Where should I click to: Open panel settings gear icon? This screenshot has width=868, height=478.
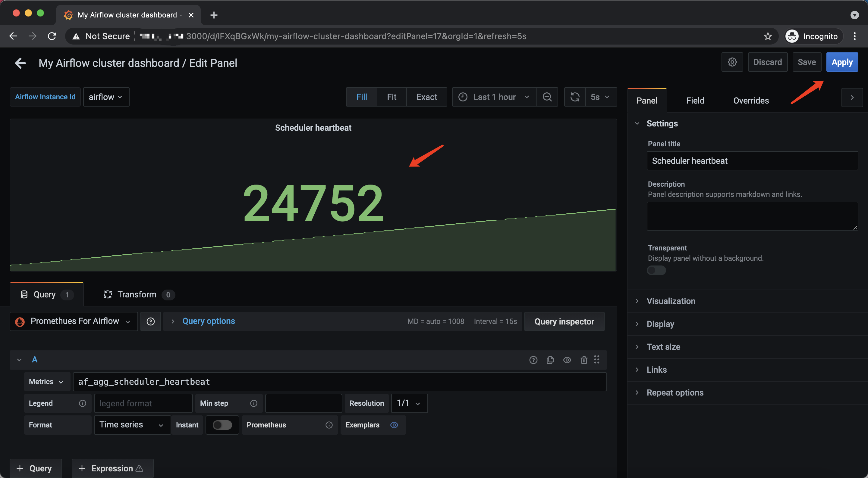pyautogui.click(x=732, y=62)
